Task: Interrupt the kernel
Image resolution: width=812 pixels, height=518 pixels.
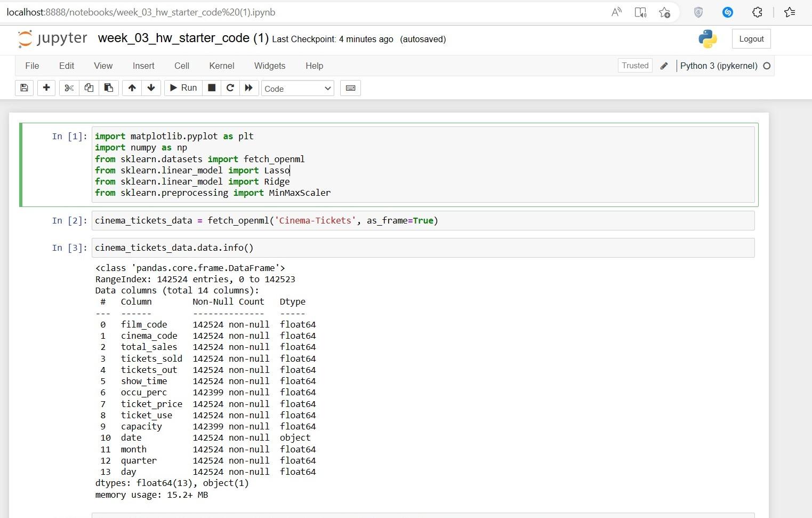Action: coord(211,88)
